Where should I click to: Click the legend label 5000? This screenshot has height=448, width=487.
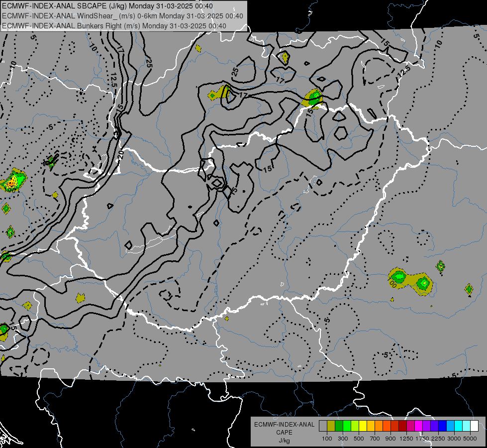coord(470,439)
